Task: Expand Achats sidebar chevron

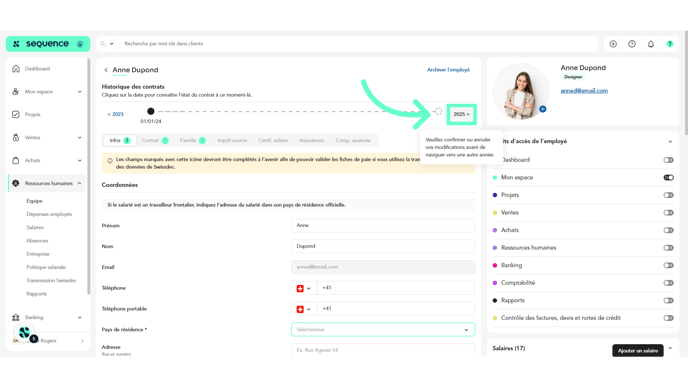Action: pyautogui.click(x=79, y=160)
